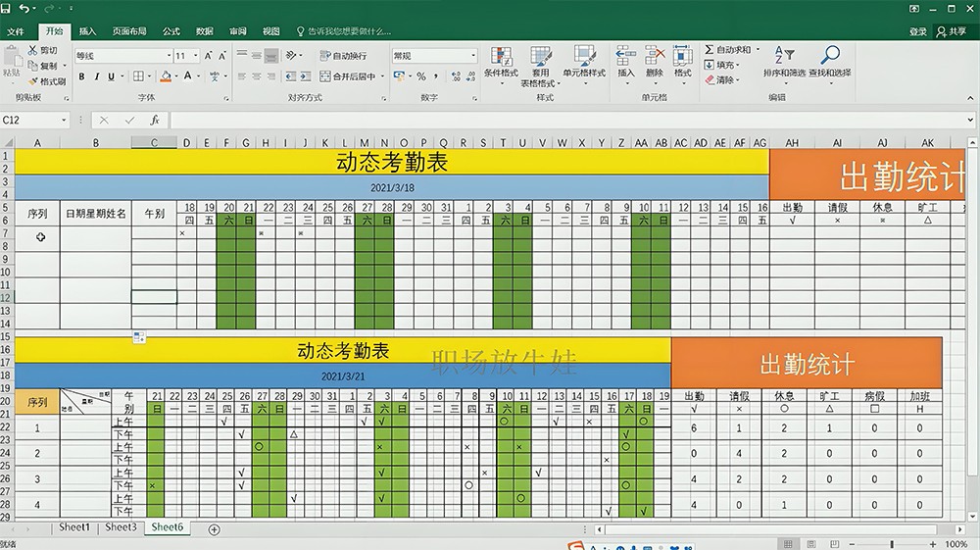Apply comma style number format

(436, 76)
